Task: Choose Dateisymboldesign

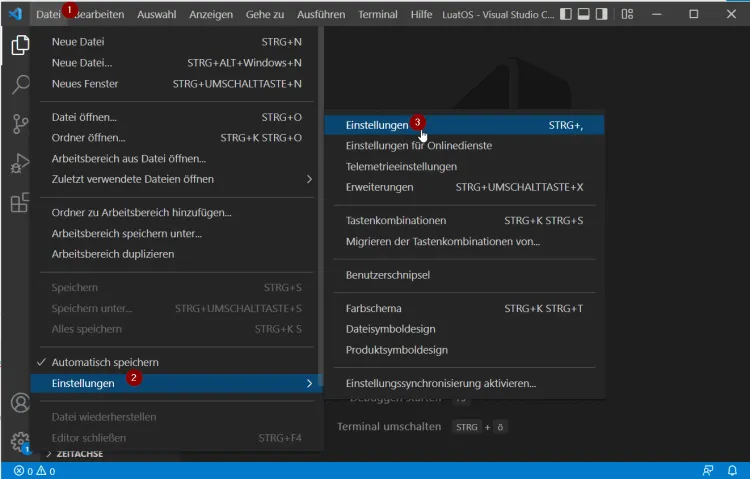Action: point(464,329)
